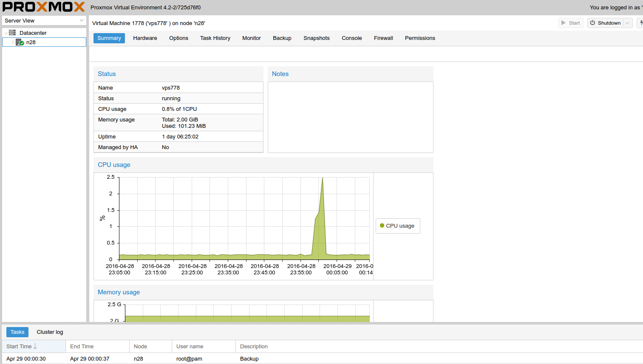Expand the n28 node in tree

(x=13, y=42)
